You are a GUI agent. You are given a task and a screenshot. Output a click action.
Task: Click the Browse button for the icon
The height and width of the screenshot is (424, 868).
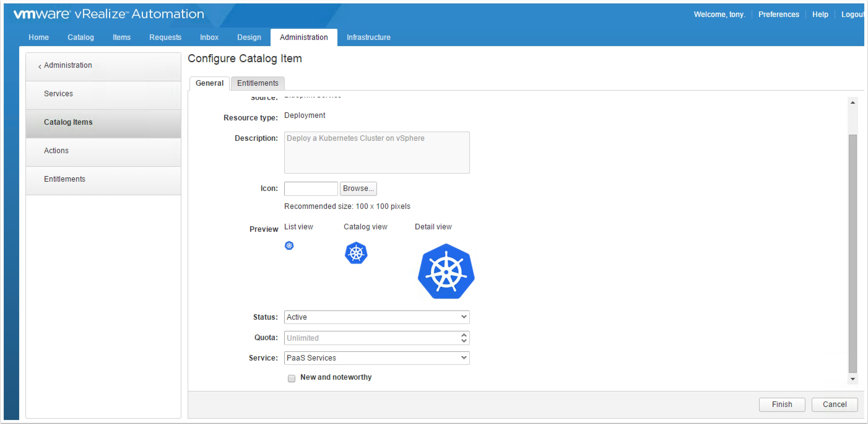[358, 188]
